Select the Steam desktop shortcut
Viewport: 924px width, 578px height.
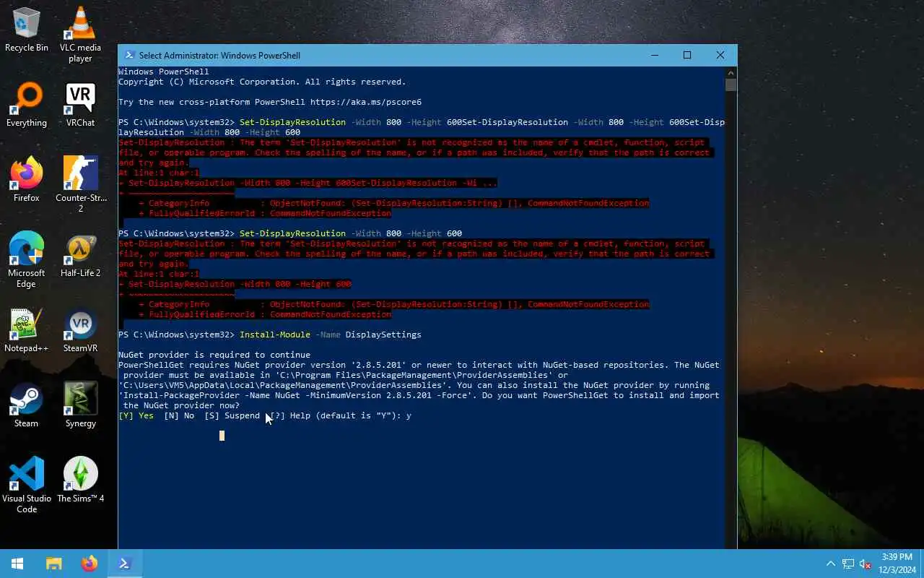(x=27, y=405)
